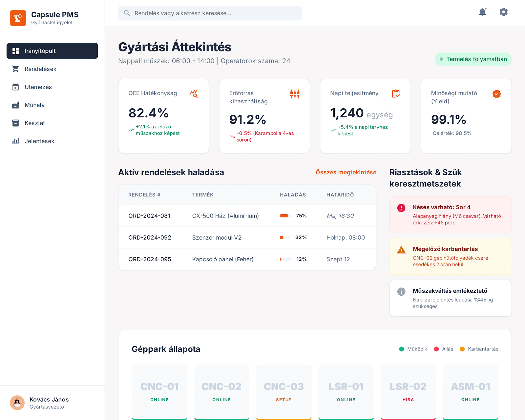Screen dimensions: 525x420
Task: Click the Napi teljesítmény clipboard icon
Action: (x=396, y=94)
